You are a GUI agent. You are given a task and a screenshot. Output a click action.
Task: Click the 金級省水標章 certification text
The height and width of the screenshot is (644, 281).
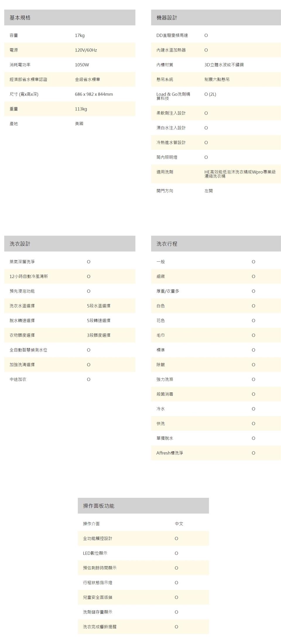click(x=87, y=80)
